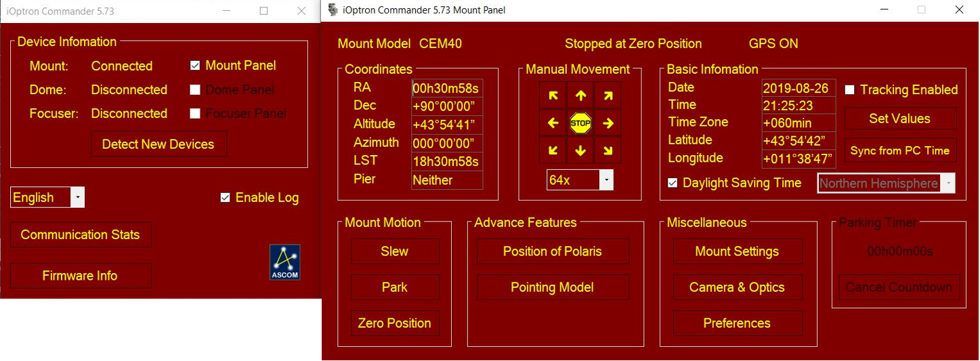
Task: Check the Dome Panel checkbox
Action: click(x=195, y=89)
